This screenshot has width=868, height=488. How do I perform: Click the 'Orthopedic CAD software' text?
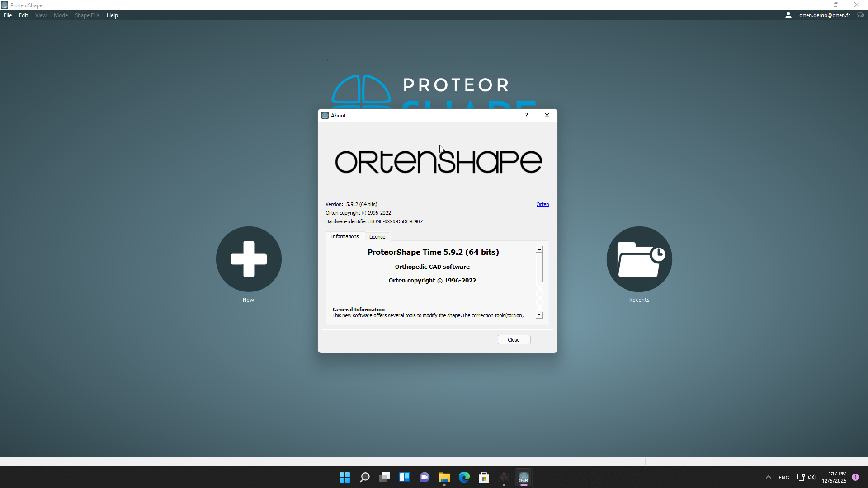(x=432, y=267)
